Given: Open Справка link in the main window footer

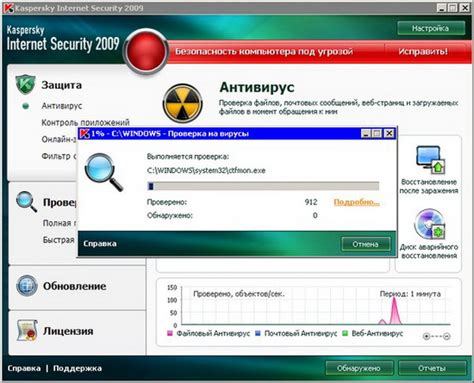Looking at the screenshot, I should [x=24, y=368].
